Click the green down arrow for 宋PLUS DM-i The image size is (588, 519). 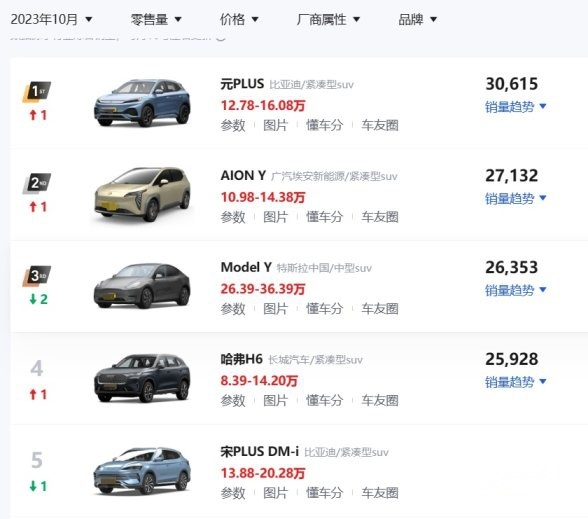click(x=33, y=486)
